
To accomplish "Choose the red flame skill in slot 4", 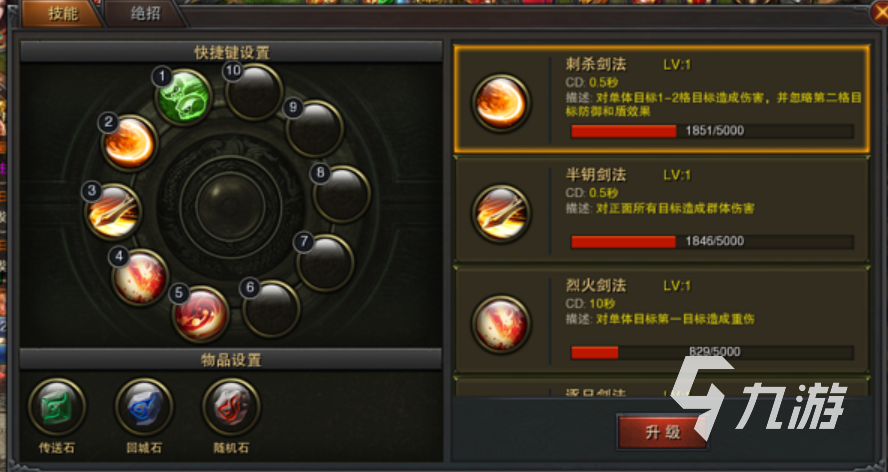I will pyautogui.click(x=140, y=278).
